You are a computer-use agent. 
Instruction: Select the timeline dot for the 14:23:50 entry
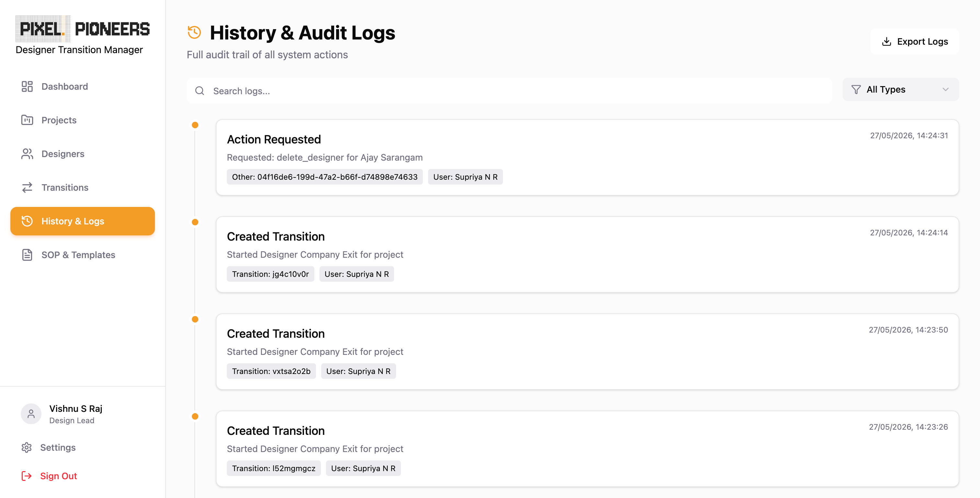195,319
